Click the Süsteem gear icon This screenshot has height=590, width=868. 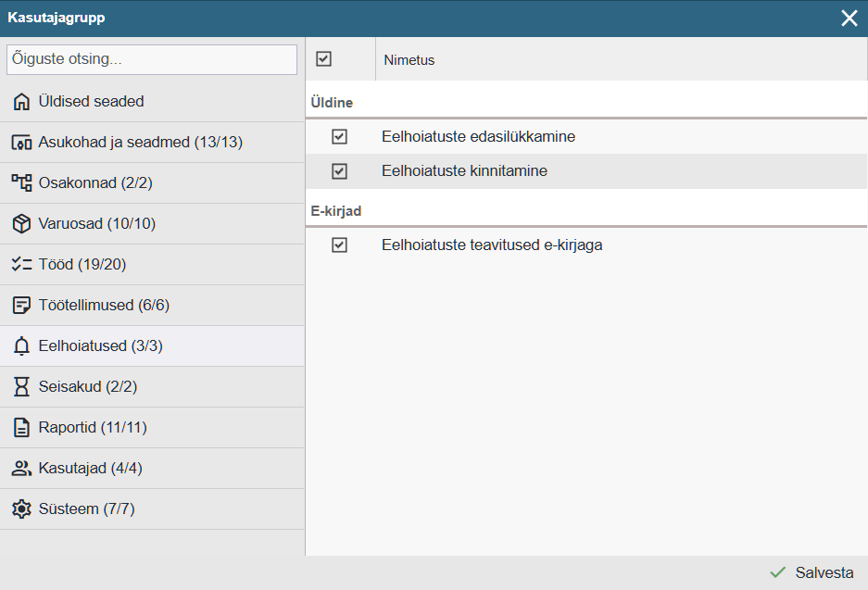tap(21, 509)
